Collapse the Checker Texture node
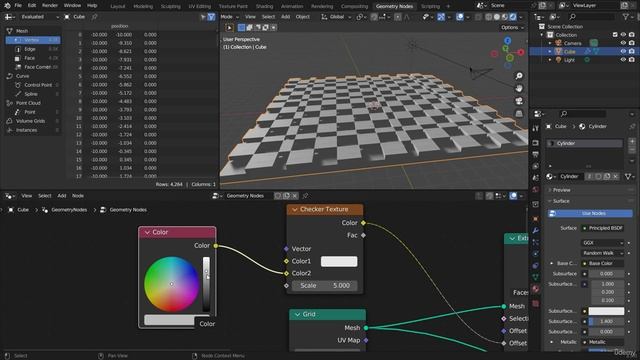 coord(295,209)
